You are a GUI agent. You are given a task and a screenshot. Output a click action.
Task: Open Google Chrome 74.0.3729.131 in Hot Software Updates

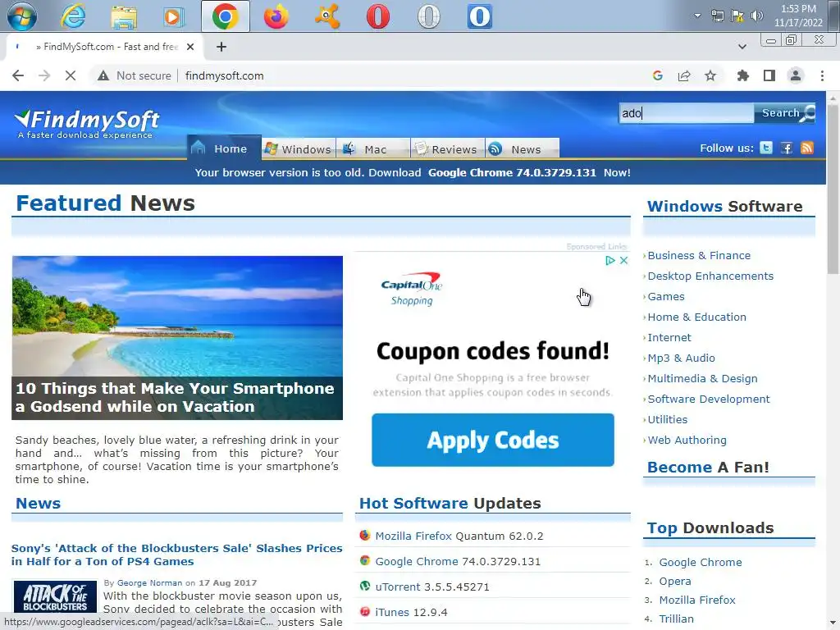pos(458,561)
